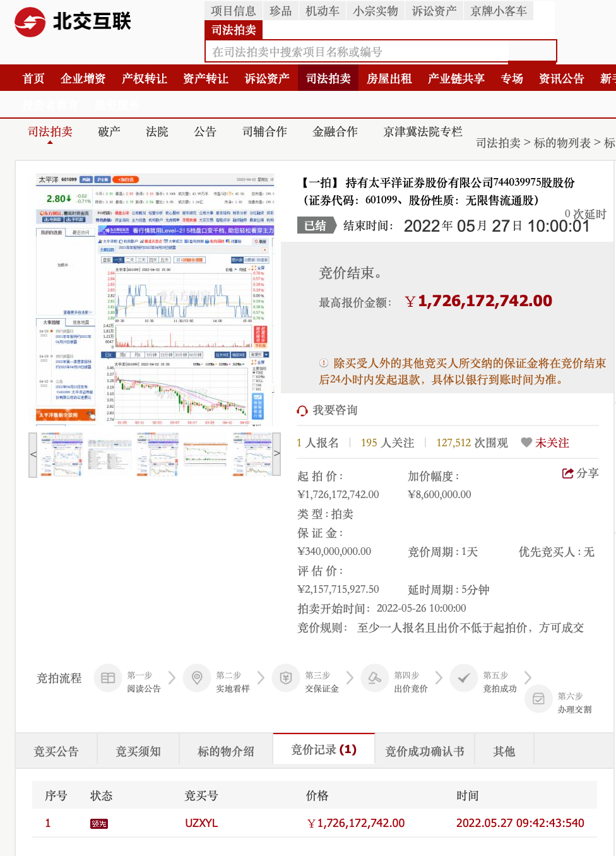Click bidder number UZXYL link
The width and height of the screenshot is (616, 856).
pyautogui.click(x=201, y=823)
